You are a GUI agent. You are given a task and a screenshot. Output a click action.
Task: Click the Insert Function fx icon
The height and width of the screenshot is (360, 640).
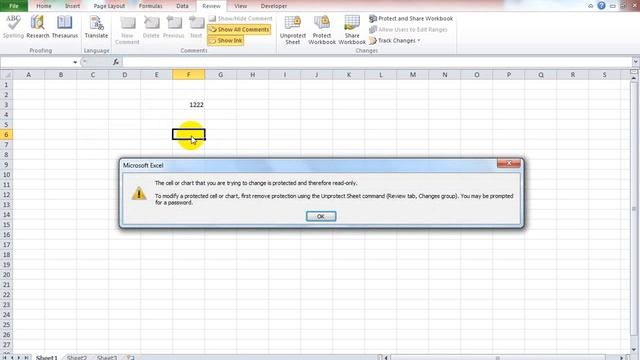pyautogui.click(x=116, y=62)
